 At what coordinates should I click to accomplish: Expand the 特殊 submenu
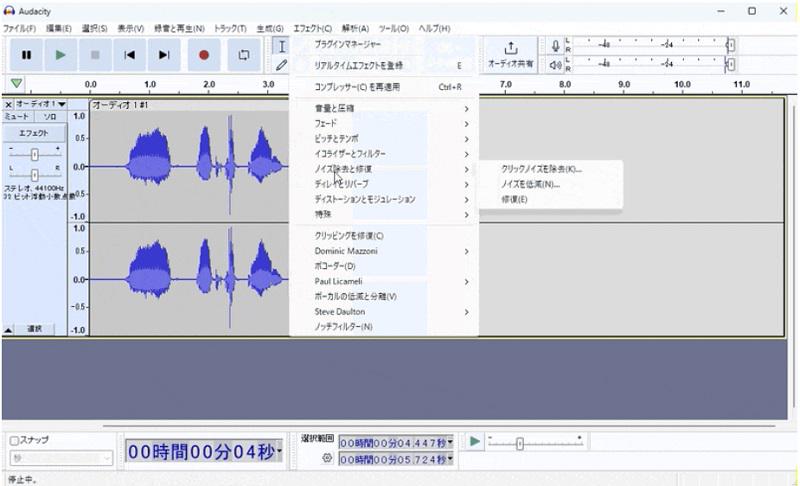384,214
